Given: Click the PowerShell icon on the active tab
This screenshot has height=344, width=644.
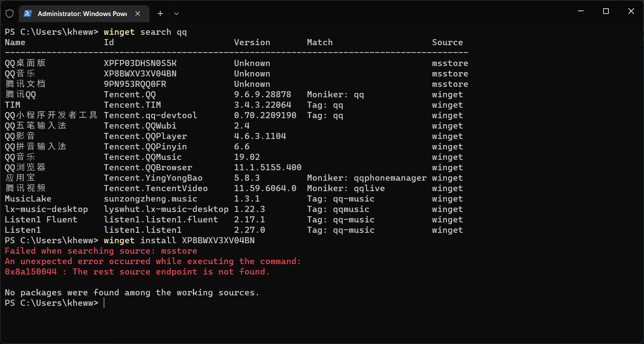Looking at the screenshot, I should (27, 13).
